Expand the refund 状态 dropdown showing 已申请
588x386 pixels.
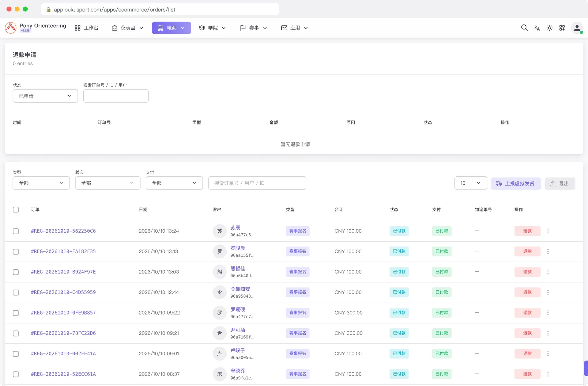(45, 96)
